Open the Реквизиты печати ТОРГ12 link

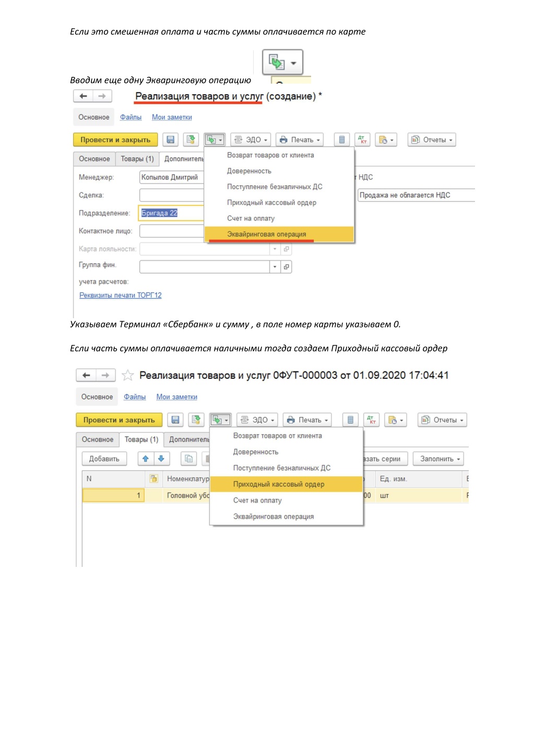coord(121,295)
